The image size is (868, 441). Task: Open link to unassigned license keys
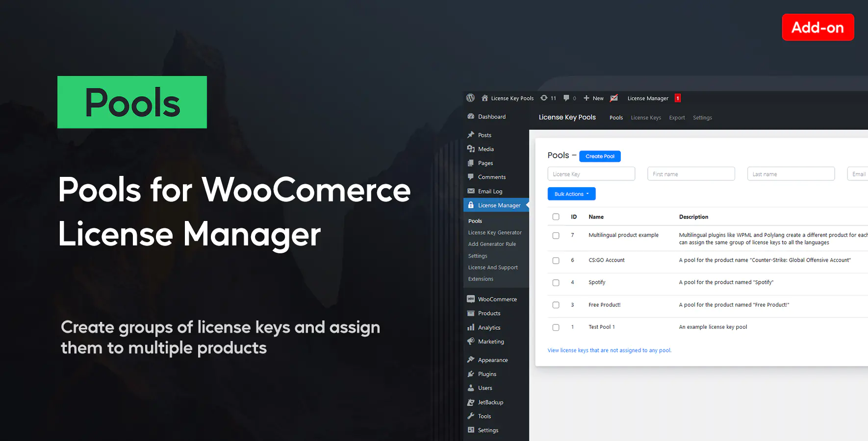point(610,350)
